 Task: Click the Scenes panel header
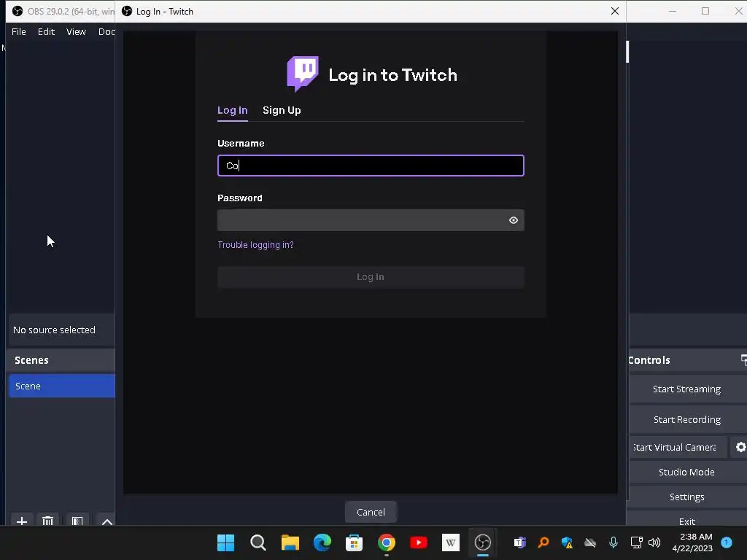pos(61,360)
